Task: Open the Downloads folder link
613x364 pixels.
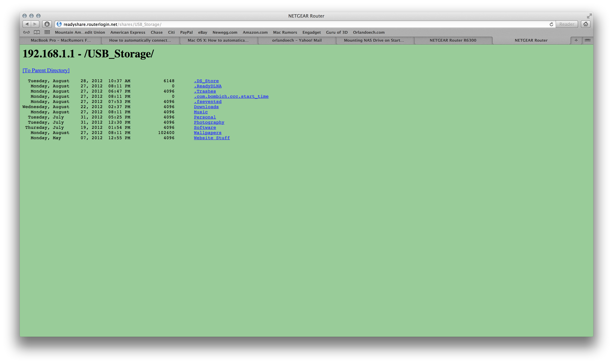Action: point(206,107)
